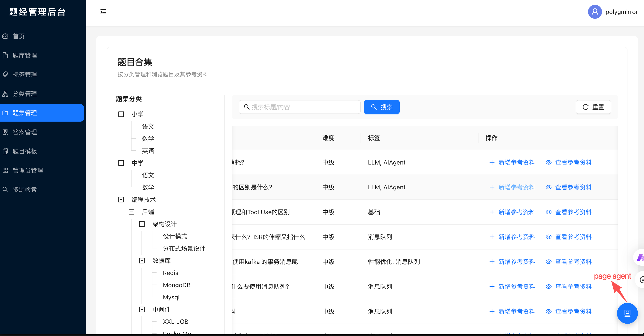Choose Redis category in the tree
644x336 pixels.
click(170, 273)
